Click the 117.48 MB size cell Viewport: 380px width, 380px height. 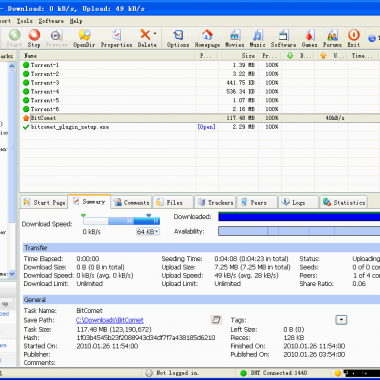tap(240, 118)
